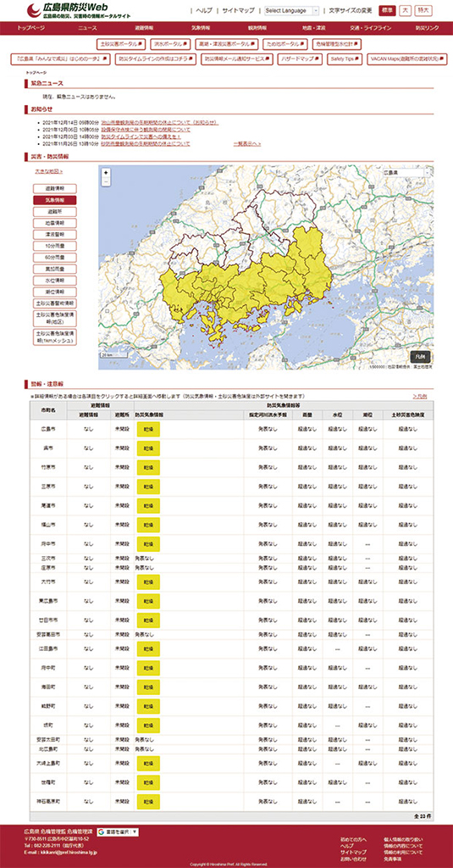The height and width of the screenshot is (868, 453).
Task: Select the 避難所 map layer button
Action: [x=55, y=211]
